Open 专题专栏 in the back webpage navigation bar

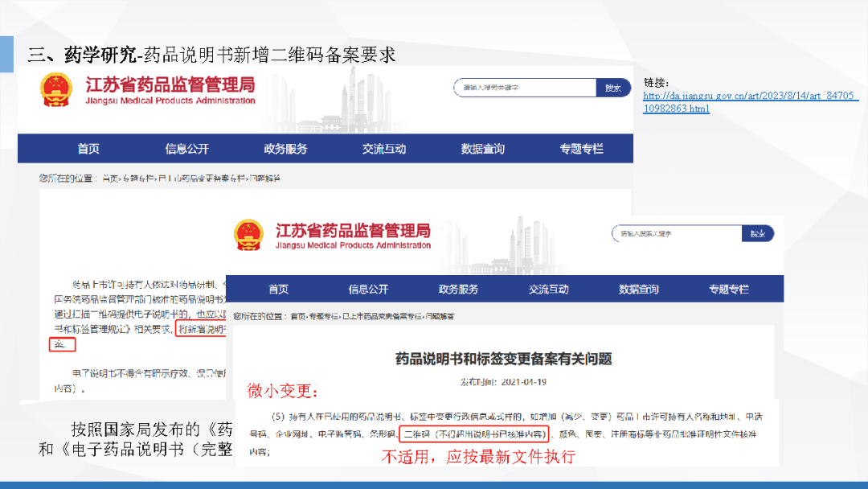pyautogui.click(x=581, y=149)
